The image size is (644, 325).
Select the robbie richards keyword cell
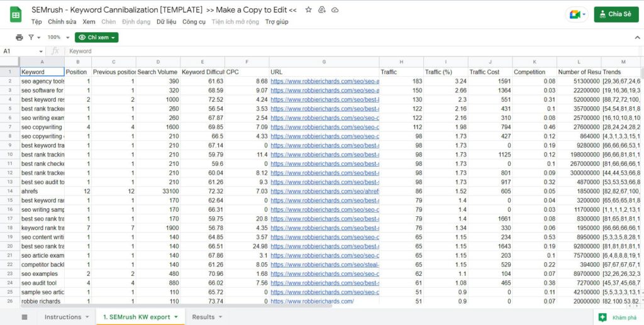coord(42,301)
